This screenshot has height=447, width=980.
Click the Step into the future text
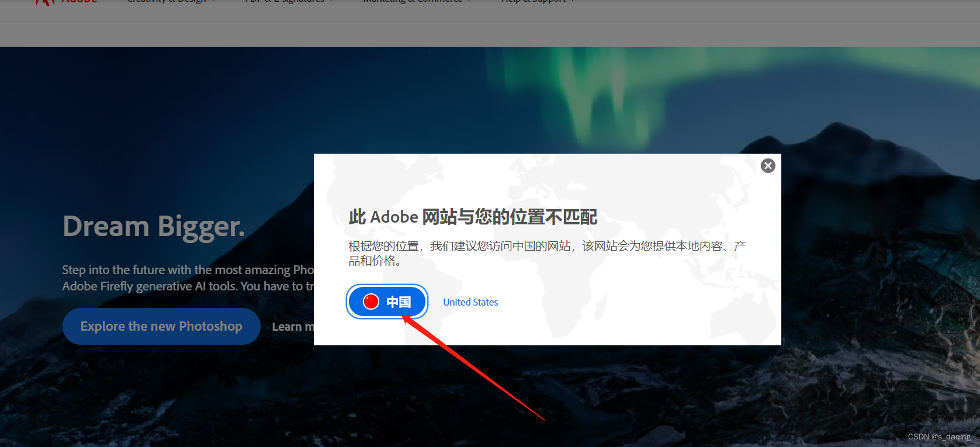point(188,278)
